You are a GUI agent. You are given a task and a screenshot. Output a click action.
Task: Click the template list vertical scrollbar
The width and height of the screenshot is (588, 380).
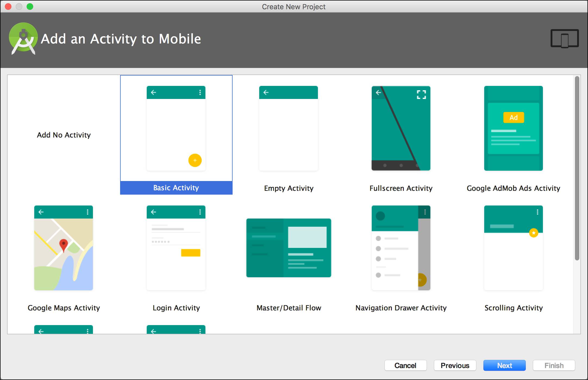point(577,168)
